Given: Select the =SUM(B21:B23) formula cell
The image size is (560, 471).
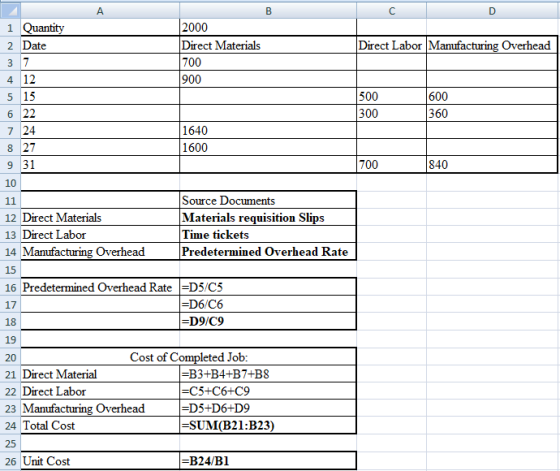Looking at the screenshot, I should click(x=268, y=425).
